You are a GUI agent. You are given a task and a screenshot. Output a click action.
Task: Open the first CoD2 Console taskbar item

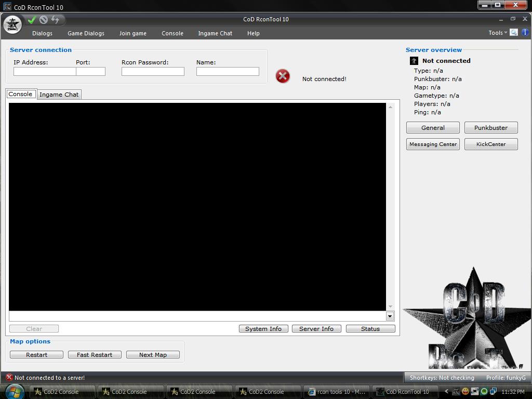[x=62, y=392]
